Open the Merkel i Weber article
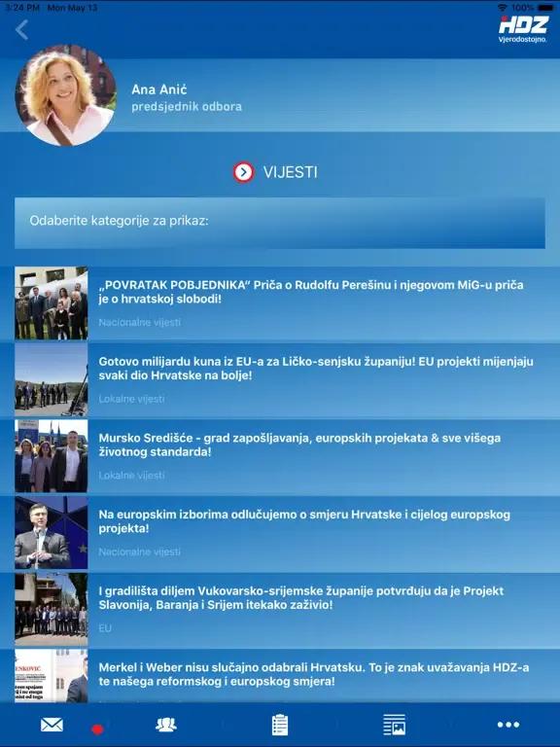This screenshot has height=747, width=560. [x=280, y=676]
